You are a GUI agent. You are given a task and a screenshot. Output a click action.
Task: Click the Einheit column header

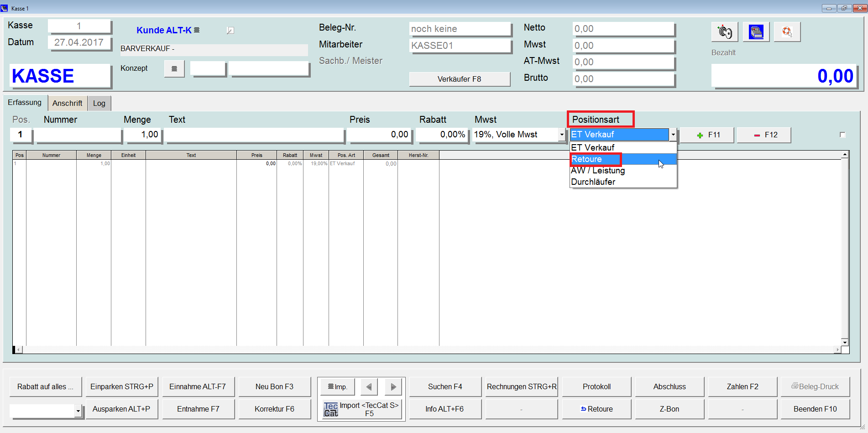128,155
